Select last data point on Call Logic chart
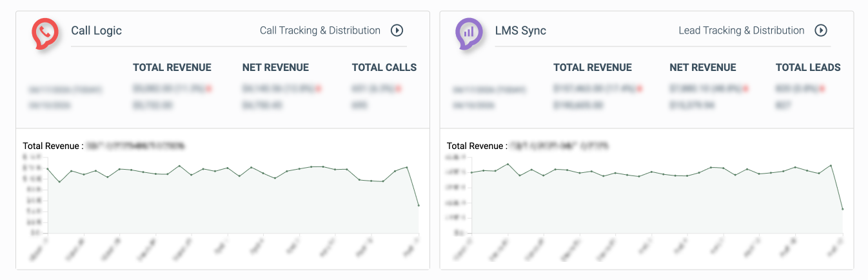Viewport: 868px width, 280px height. [x=419, y=205]
